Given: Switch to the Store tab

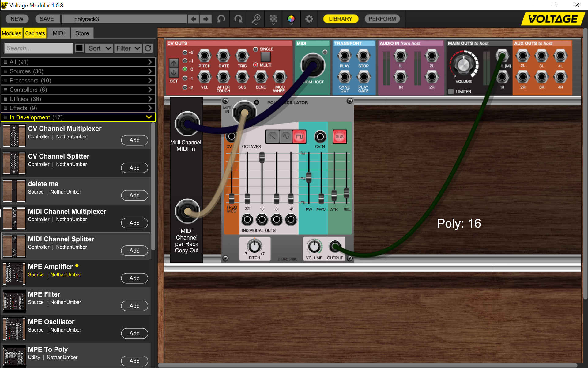Looking at the screenshot, I should tap(82, 33).
